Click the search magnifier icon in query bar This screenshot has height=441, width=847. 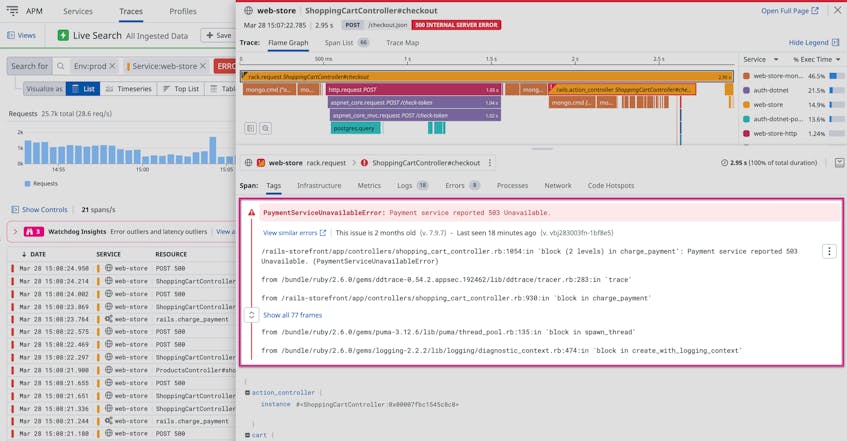60,66
